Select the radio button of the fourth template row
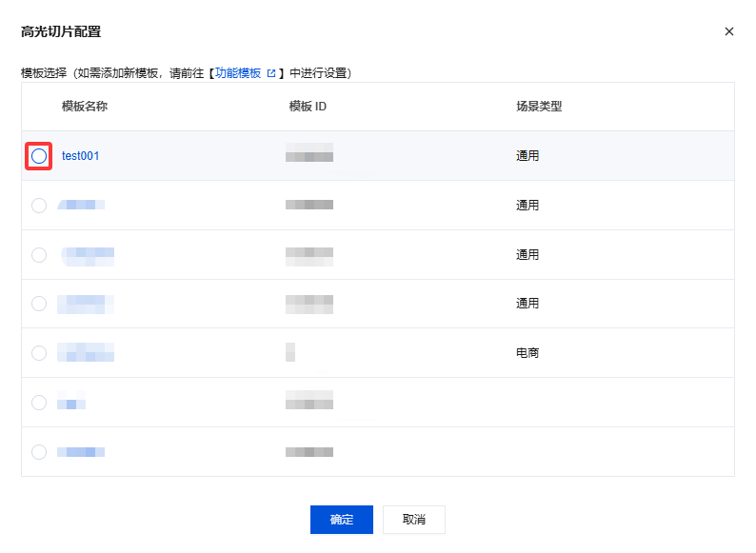Viewport: 756px width, 553px height. coord(39,304)
